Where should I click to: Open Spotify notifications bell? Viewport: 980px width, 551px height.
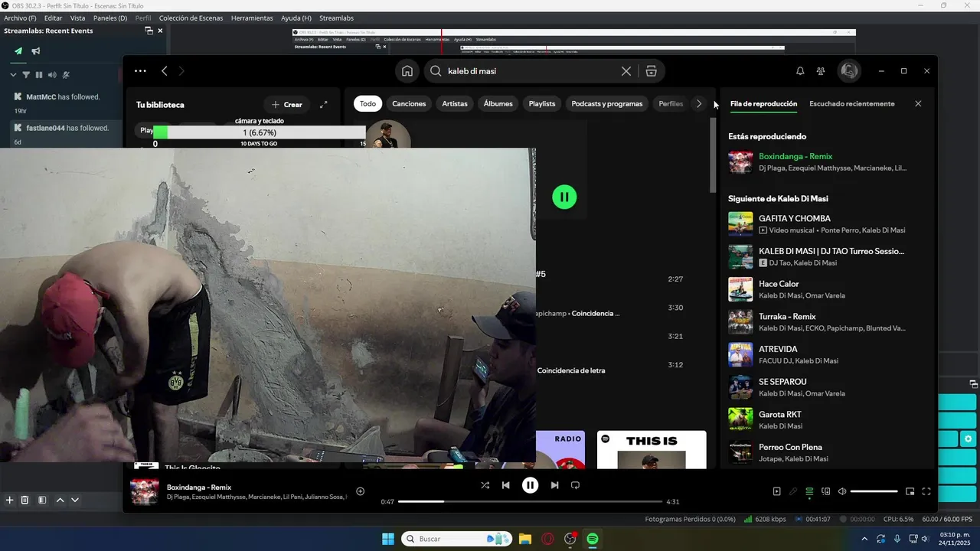[800, 71]
